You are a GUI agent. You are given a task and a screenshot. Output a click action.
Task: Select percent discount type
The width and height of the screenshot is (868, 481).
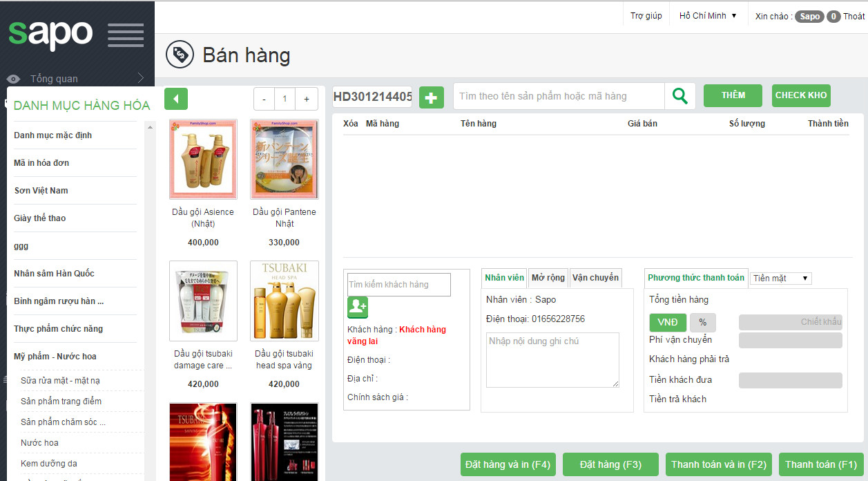tap(703, 323)
